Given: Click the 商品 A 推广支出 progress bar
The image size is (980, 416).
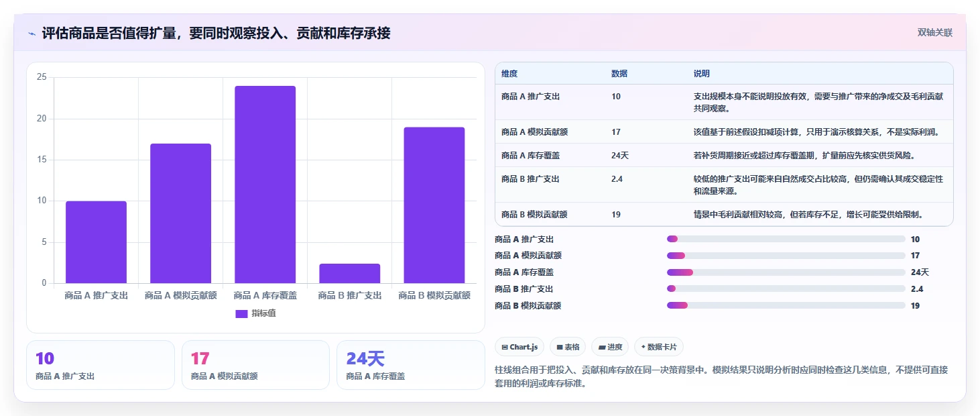Looking at the screenshot, I should (x=786, y=239).
